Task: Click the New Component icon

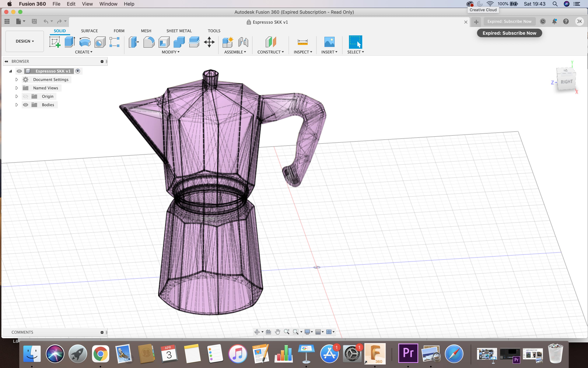Action: tap(228, 42)
